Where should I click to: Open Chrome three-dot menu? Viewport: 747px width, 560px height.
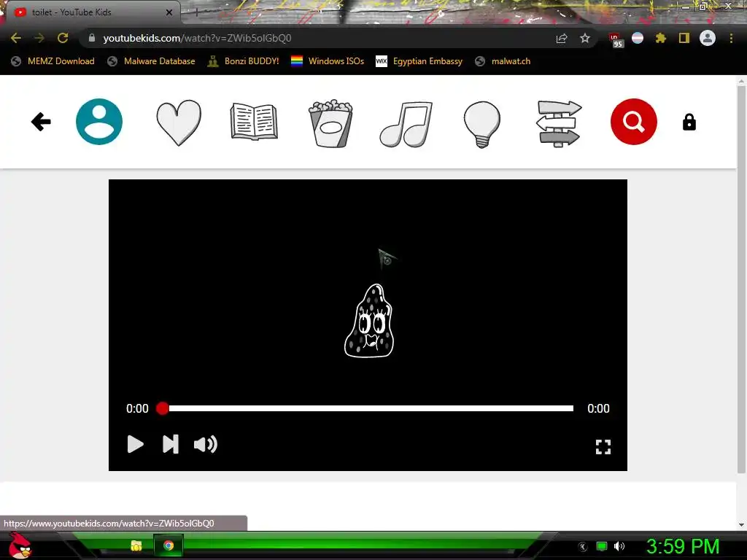[731, 38]
